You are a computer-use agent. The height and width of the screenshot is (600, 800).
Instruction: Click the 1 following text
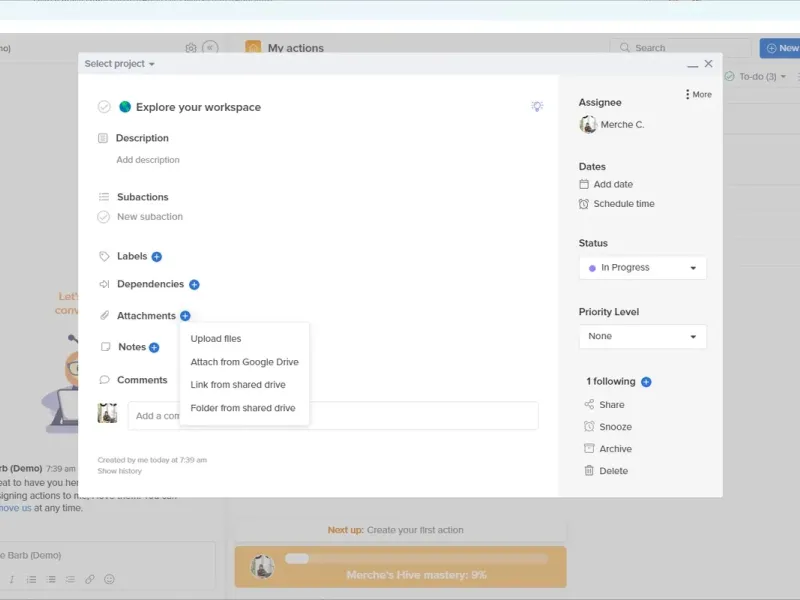611,382
